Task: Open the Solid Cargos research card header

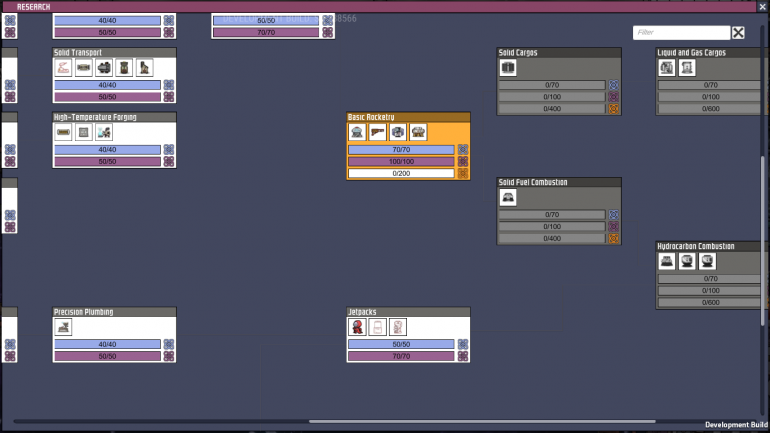Action: pyautogui.click(x=559, y=53)
